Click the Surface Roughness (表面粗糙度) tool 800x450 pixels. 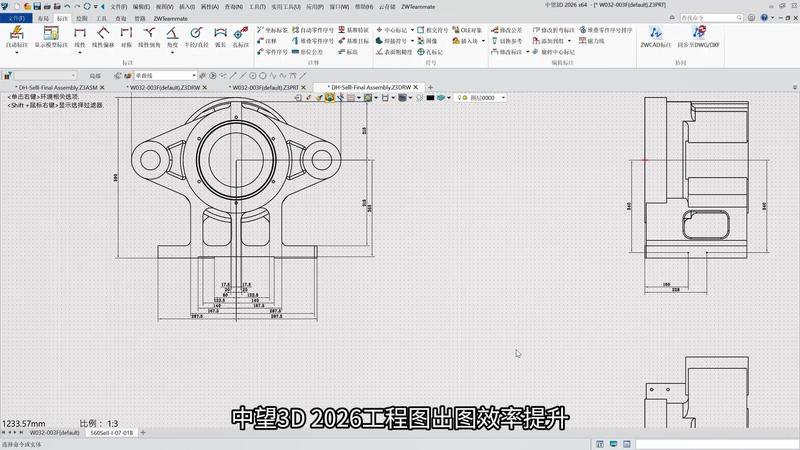(394, 52)
